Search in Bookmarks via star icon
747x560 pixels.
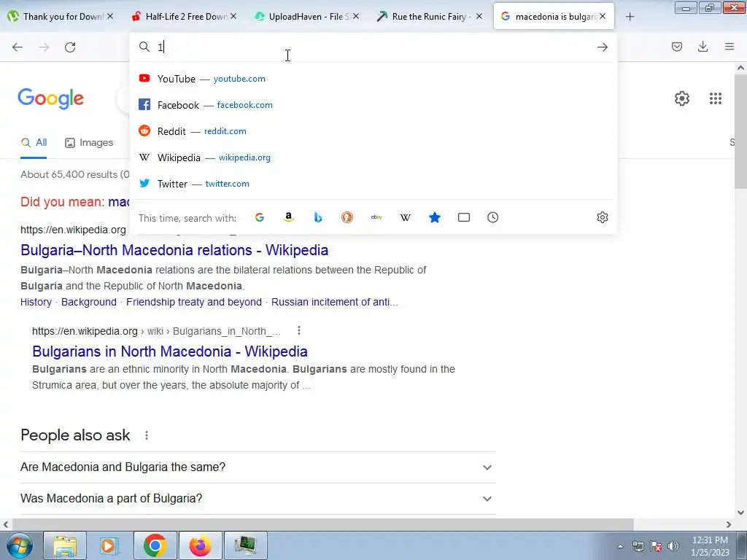pyautogui.click(x=435, y=217)
